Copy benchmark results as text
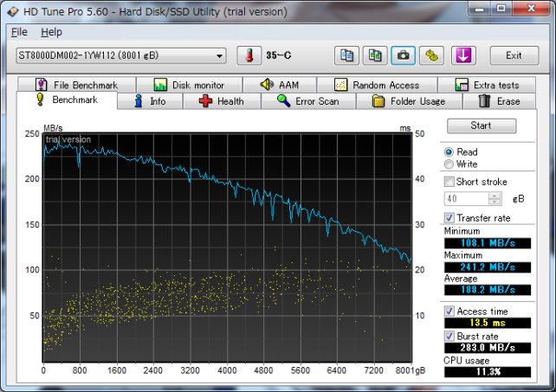 pos(347,55)
